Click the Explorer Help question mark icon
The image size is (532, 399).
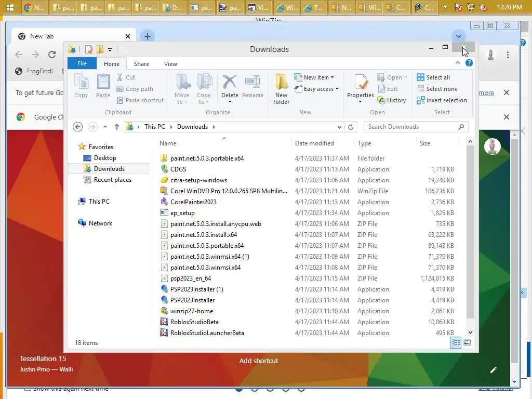469,63
